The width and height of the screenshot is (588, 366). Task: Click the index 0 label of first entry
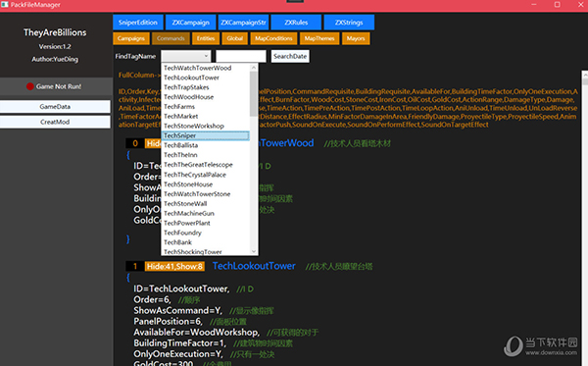(135, 143)
